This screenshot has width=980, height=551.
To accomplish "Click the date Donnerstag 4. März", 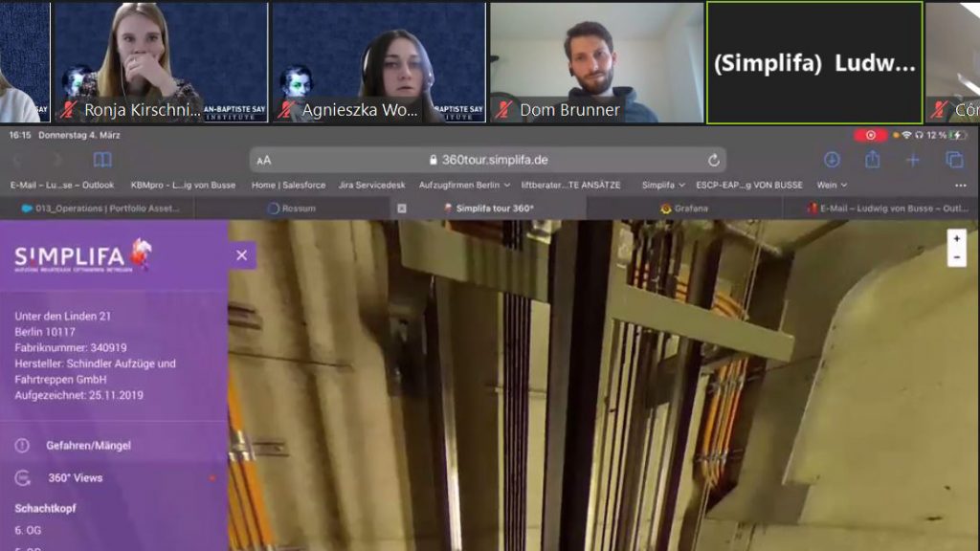I will click(79, 135).
